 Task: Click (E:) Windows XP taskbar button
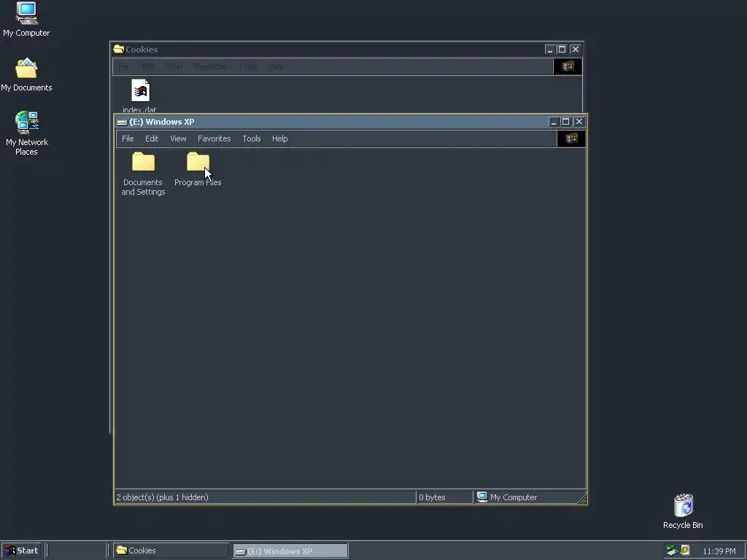(290, 551)
